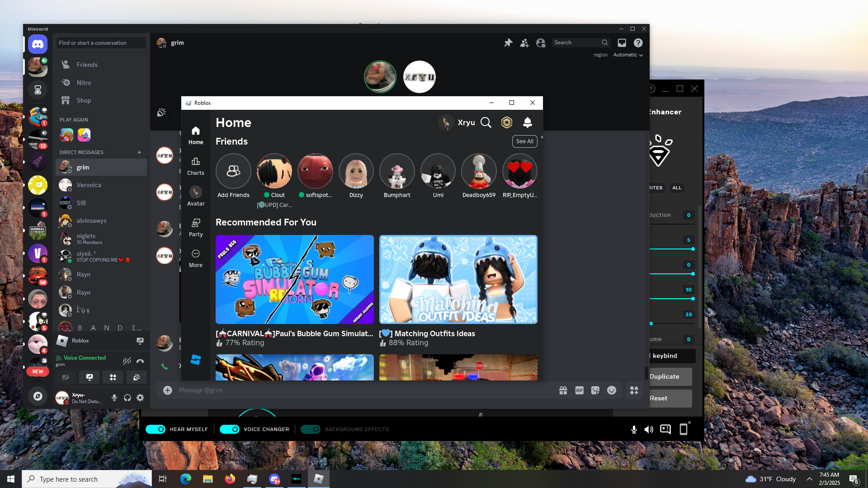
Task: Open Charts tab in Roblox sidebar
Action: pyautogui.click(x=195, y=166)
